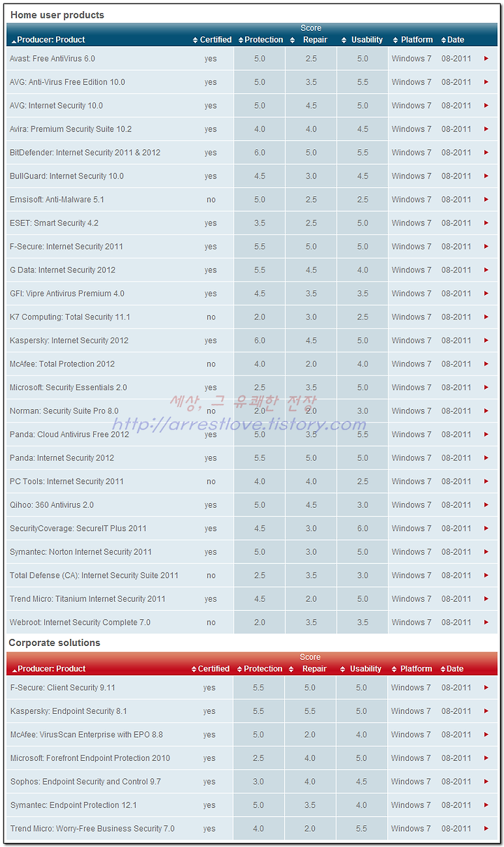This screenshot has width=504, height=847.
Task: Sort home products by Usability score
Action: click(362, 40)
